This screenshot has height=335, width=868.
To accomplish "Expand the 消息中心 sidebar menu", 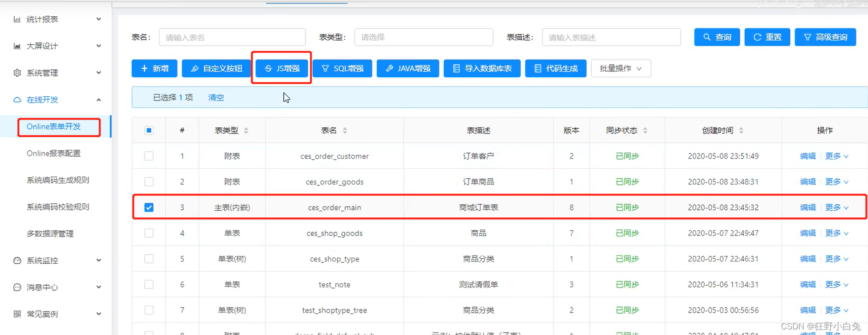I will (x=99, y=287).
